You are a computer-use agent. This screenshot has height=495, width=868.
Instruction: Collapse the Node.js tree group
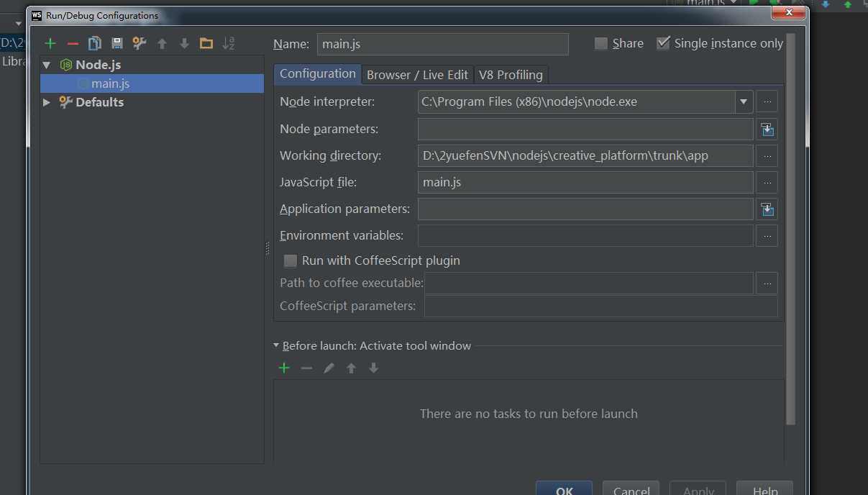click(x=47, y=65)
